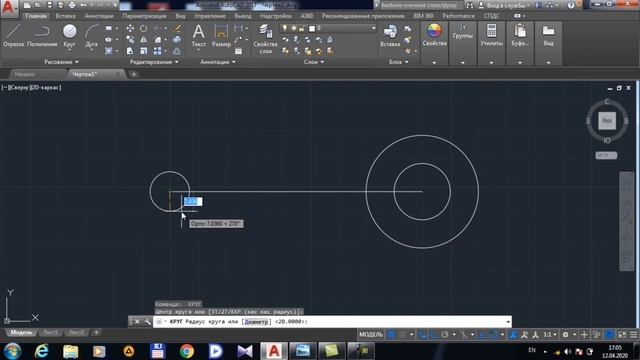Open the Буфер clipboard panel
Viewport: 640px width, 360px height.
pos(520,35)
